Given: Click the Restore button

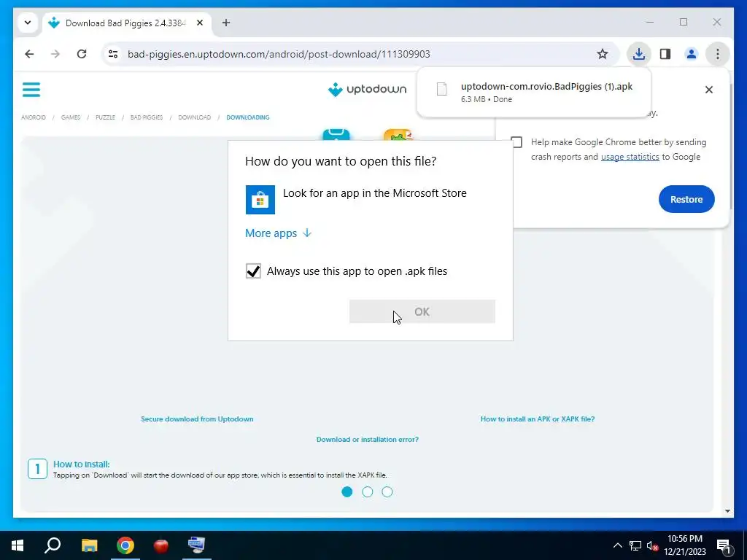Looking at the screenshot, I should click(x=686, y=199).
